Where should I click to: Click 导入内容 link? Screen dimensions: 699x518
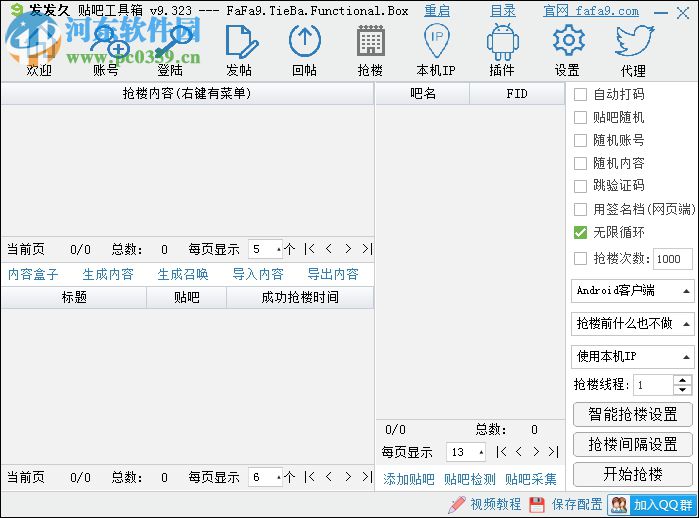(258, 274)
